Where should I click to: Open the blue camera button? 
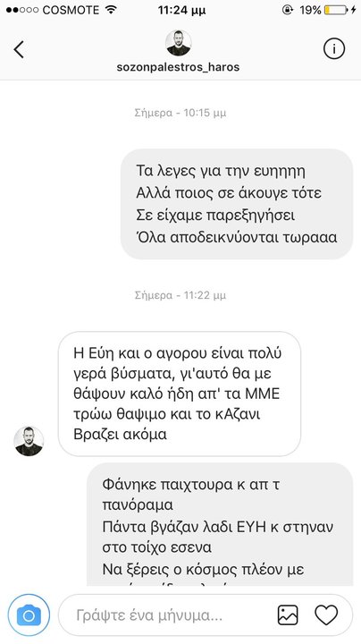[x=29, y=615]
